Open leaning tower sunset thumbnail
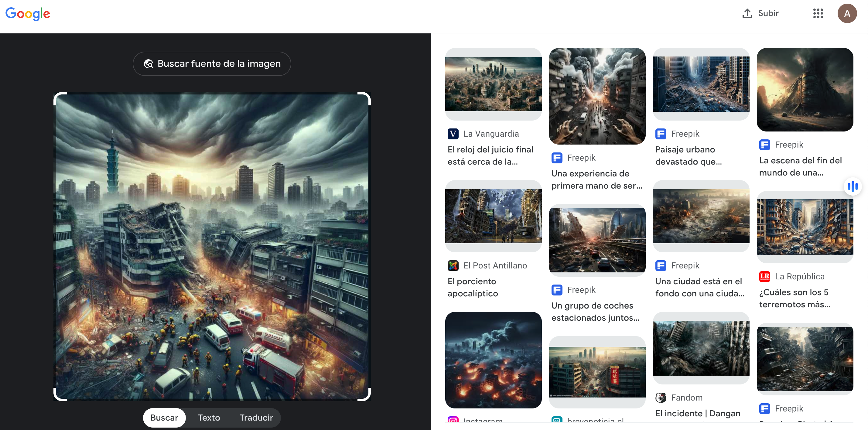The width and height of the screenshot is (868, 430). [x=805, y=90]
